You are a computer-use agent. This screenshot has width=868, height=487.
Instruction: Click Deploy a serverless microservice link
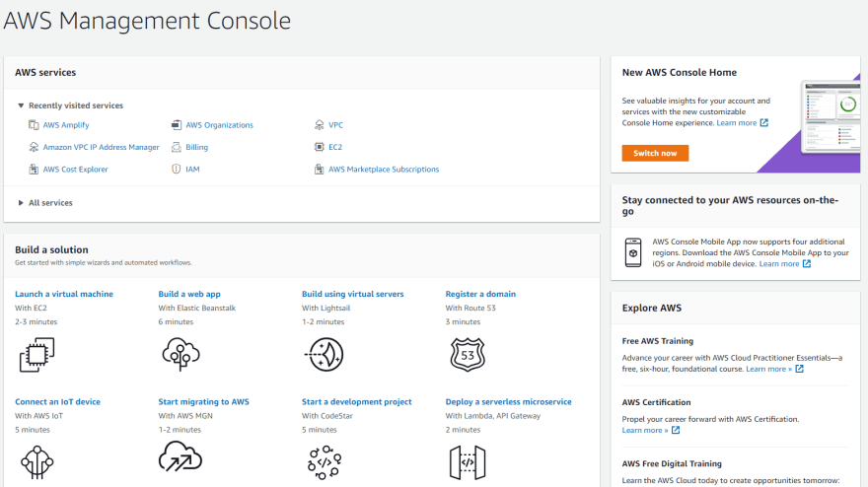point(508,402)
